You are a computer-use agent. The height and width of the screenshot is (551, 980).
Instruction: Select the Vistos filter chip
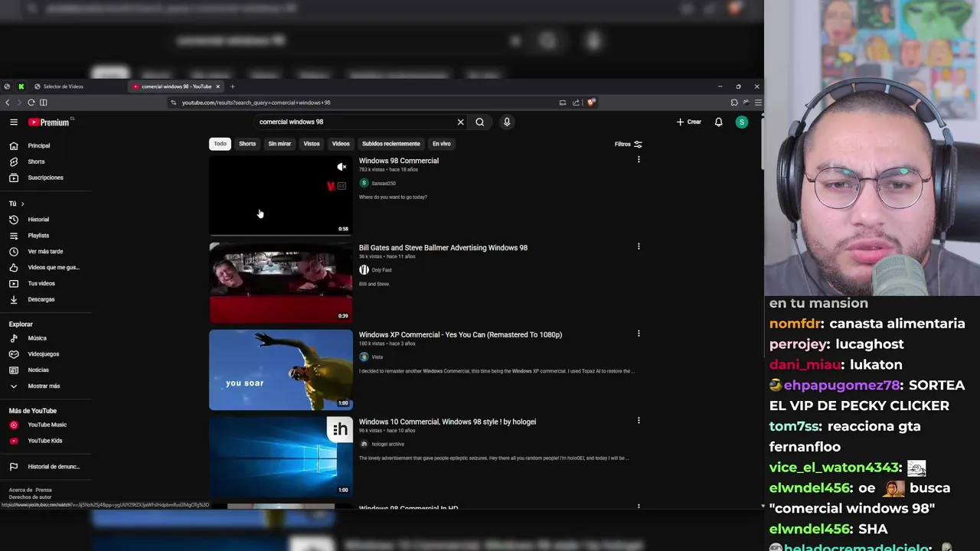[312, 144]
